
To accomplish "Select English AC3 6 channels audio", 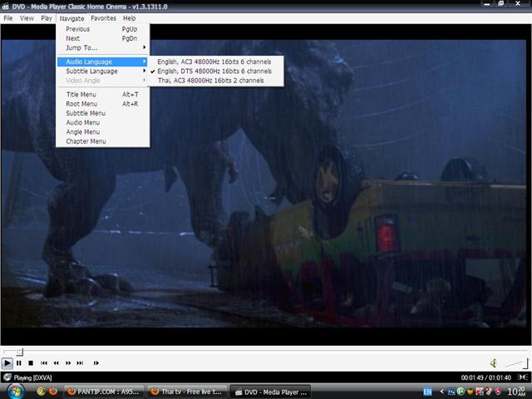I will [216, 62].
